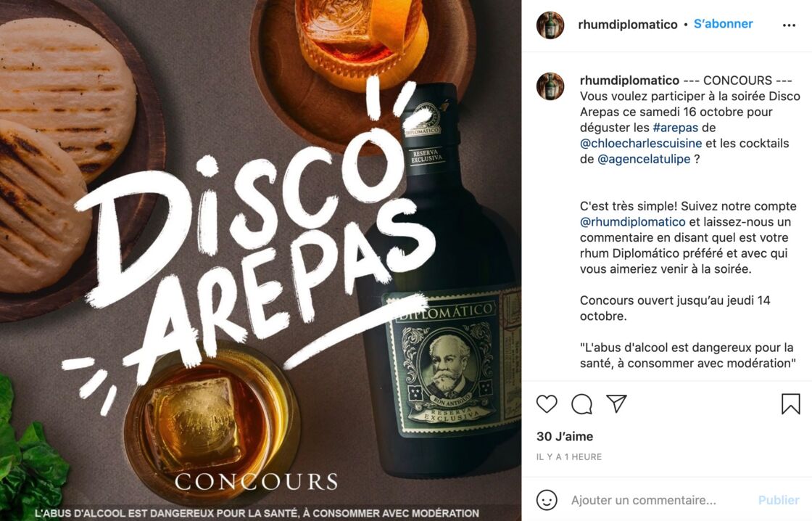
Task: Open the #arepas hashtag link
Action: pyautogui.click(x=675, y=128)
